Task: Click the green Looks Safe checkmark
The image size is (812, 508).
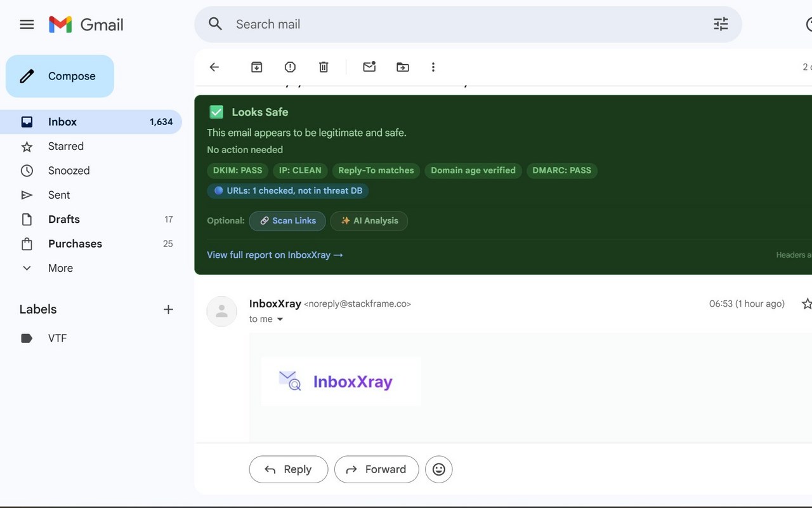Action: (216, 112)
